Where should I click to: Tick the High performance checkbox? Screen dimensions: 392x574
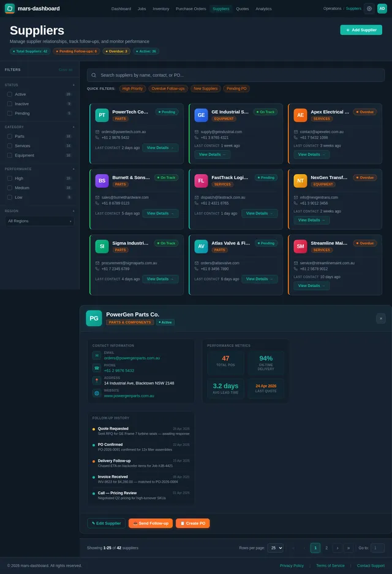click(x=10, y=178)
